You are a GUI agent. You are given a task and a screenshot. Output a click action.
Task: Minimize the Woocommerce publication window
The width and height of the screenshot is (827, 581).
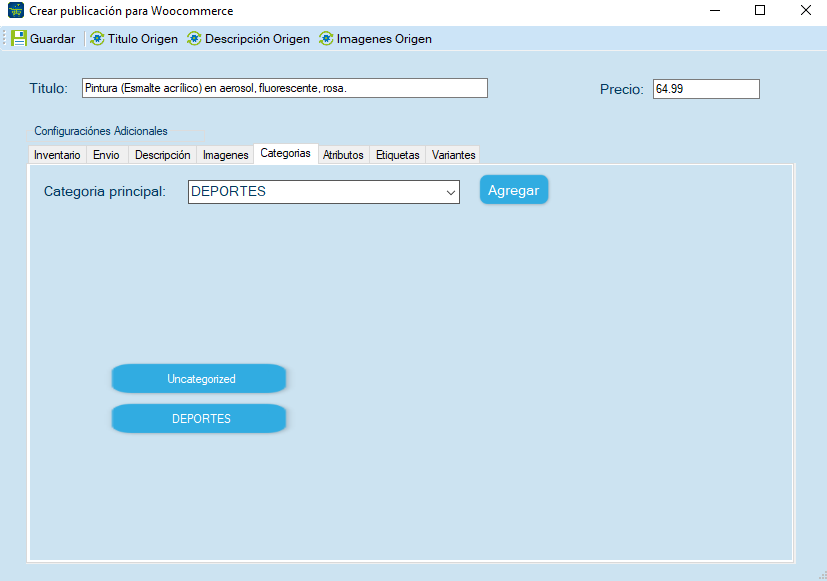pos(715,11)
